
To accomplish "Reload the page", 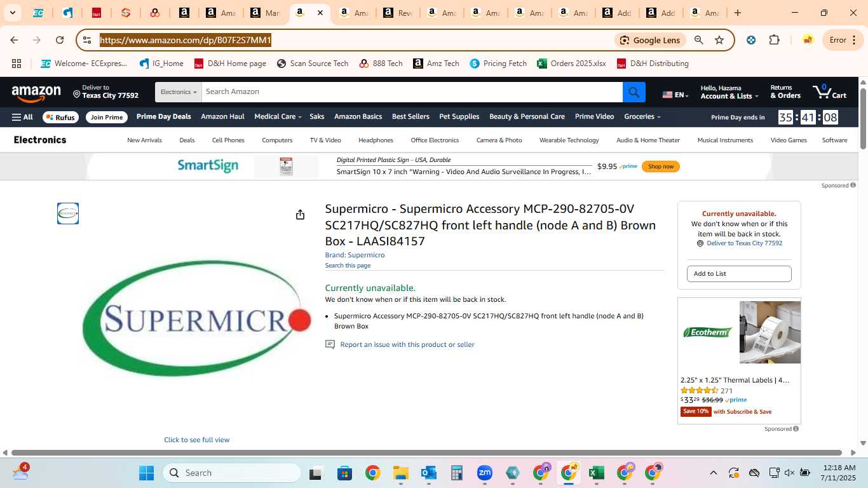I will click(x=60, y=40).
